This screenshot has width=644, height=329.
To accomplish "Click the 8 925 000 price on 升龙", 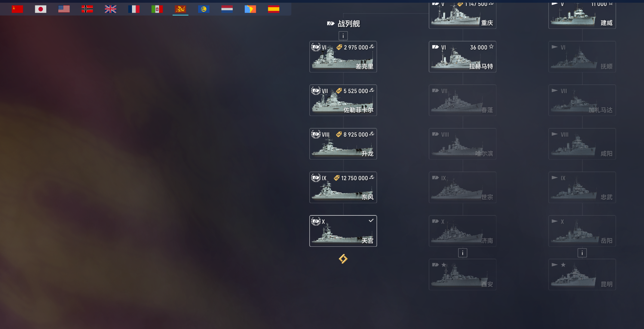I will tap(356, 135).
